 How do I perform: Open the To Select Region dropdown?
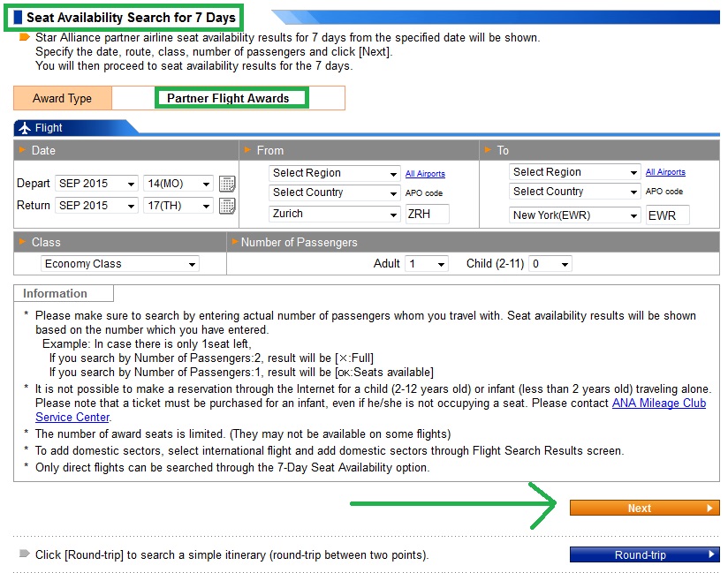tap(574, 172)
